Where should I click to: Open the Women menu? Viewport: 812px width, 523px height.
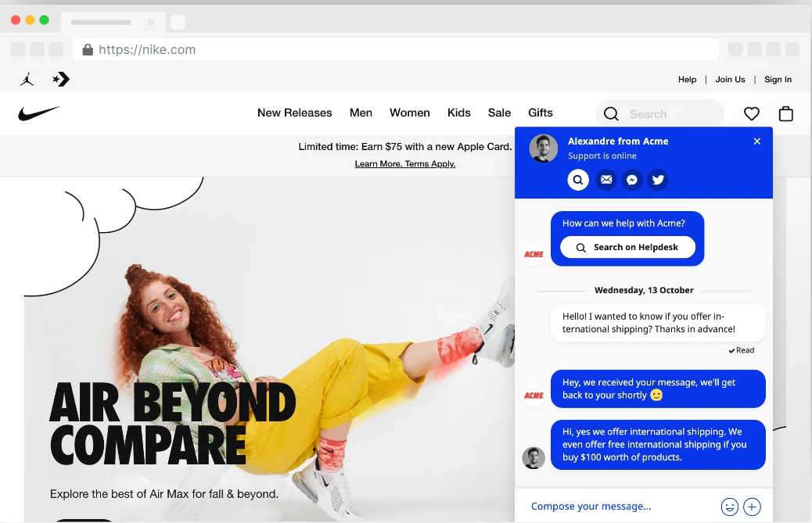(x=410, y=113)
